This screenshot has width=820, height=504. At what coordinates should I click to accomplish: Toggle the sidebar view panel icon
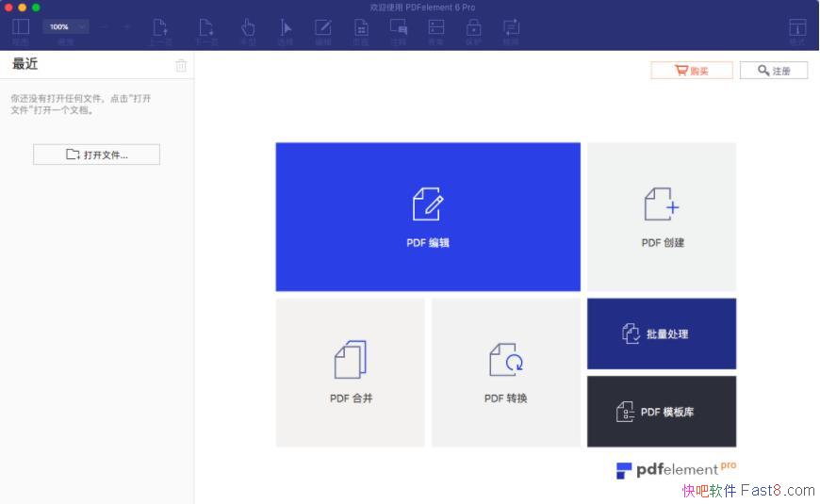[x=21, y=27]
